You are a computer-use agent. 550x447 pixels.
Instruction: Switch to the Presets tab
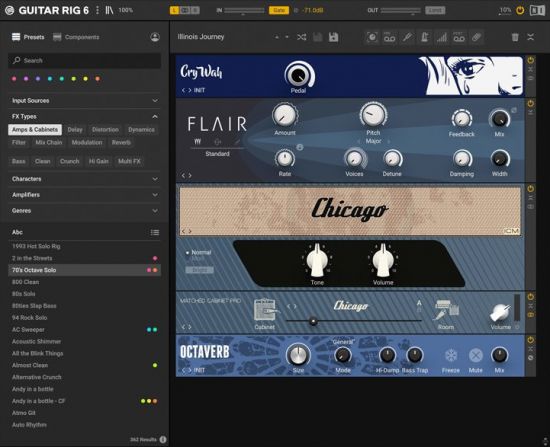point(28,37)
